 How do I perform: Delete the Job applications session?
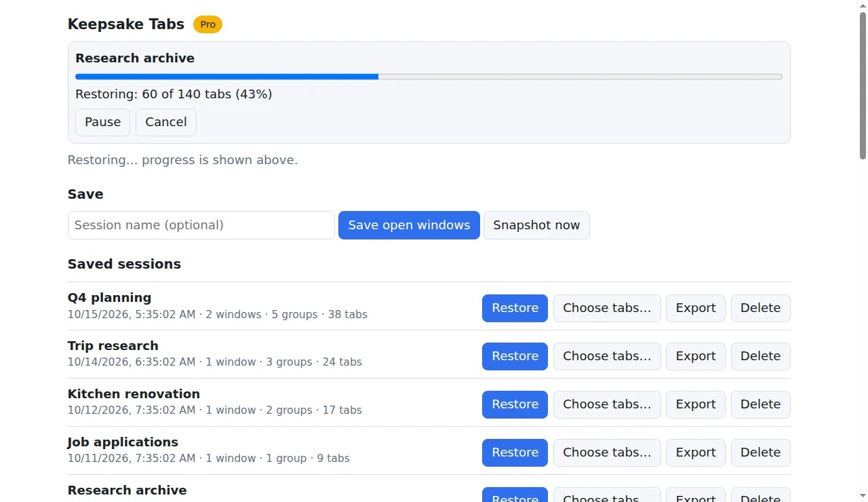[x=760, y=452]
